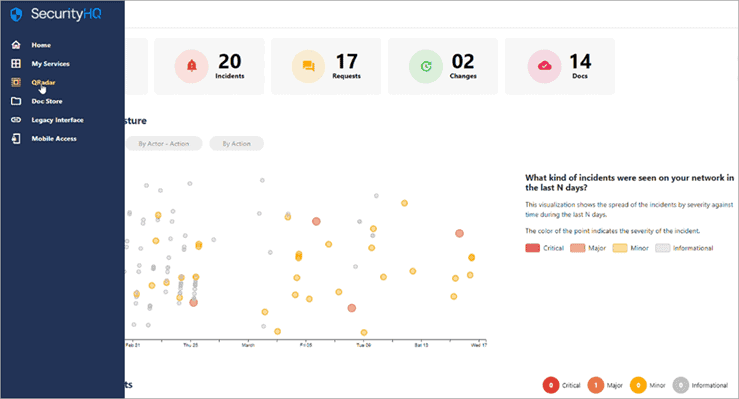Open the Home icon in sidebar
This screenshot has width=739, height=399.
[16, 45]
